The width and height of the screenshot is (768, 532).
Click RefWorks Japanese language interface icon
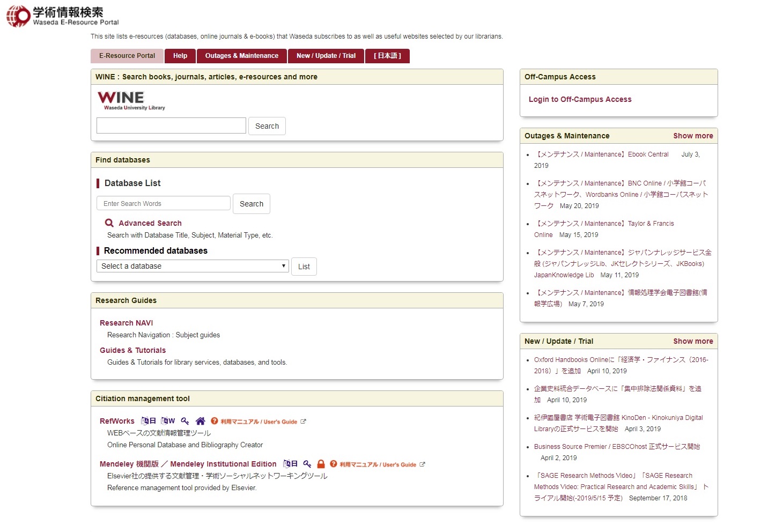click(x=149, y=421)
